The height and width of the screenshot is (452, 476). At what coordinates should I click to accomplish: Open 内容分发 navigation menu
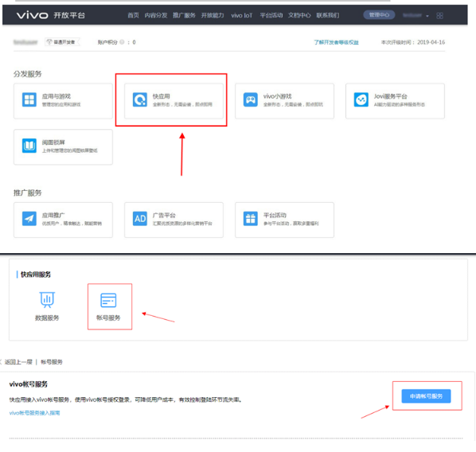point(156,15)
